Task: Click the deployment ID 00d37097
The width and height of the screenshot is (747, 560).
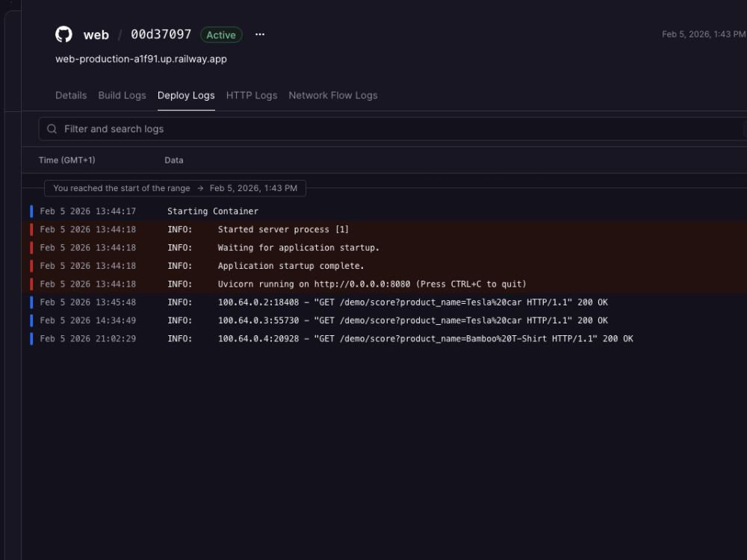Action: tap(161, 34)
